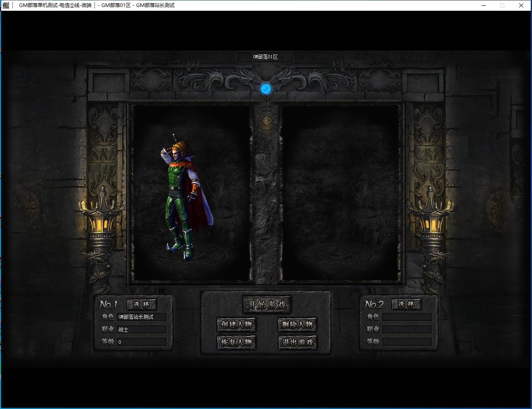Click the No.1 职业 field showing 战士
The height and width of the screenshot is (409, 532).
[x=141, y=329]
